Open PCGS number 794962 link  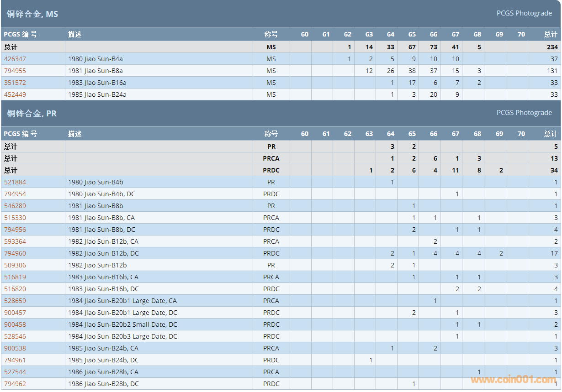pyautogui.click(x=15, y=384)
